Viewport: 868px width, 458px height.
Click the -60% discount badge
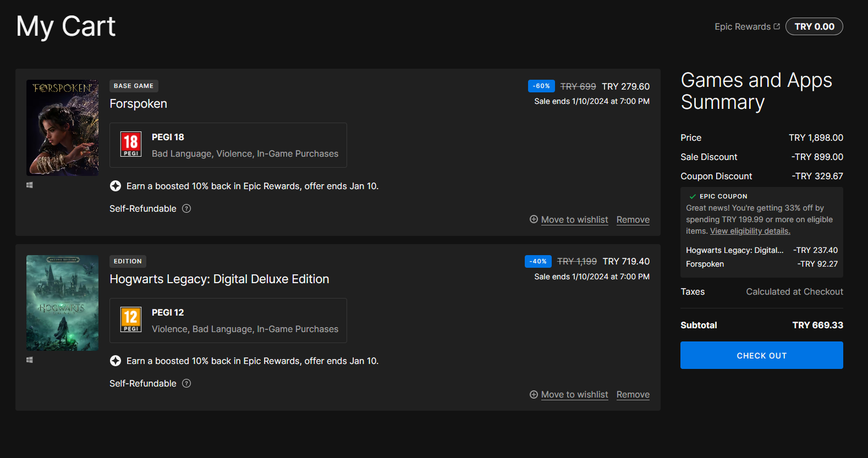(541, 86)
